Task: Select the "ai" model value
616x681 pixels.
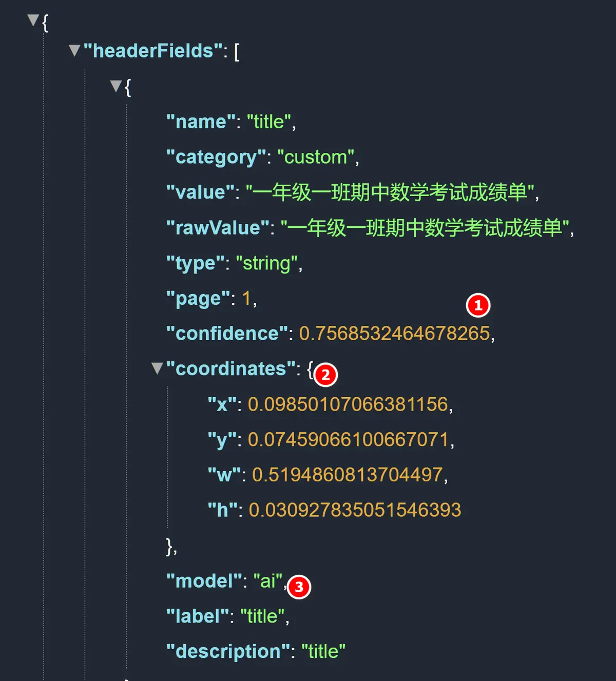Action: tap(268, 581)
